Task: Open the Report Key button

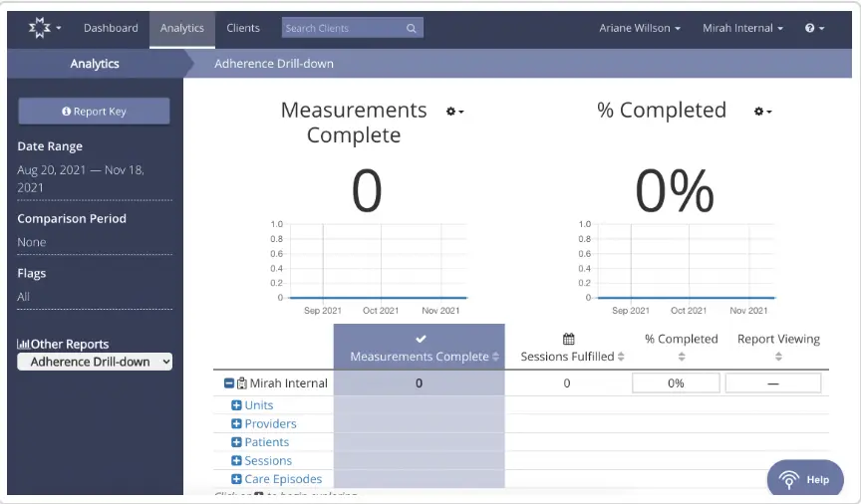Action: [x=94, y=112]
